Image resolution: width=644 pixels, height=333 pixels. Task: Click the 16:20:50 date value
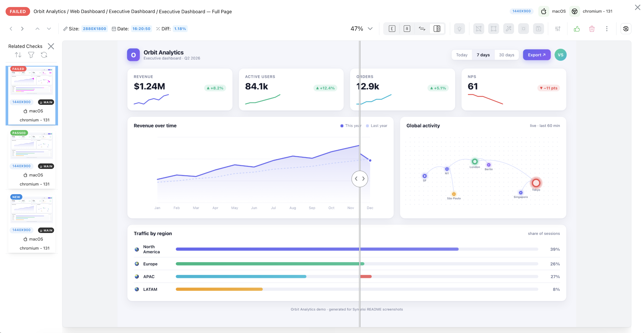(x=141, y=29)
